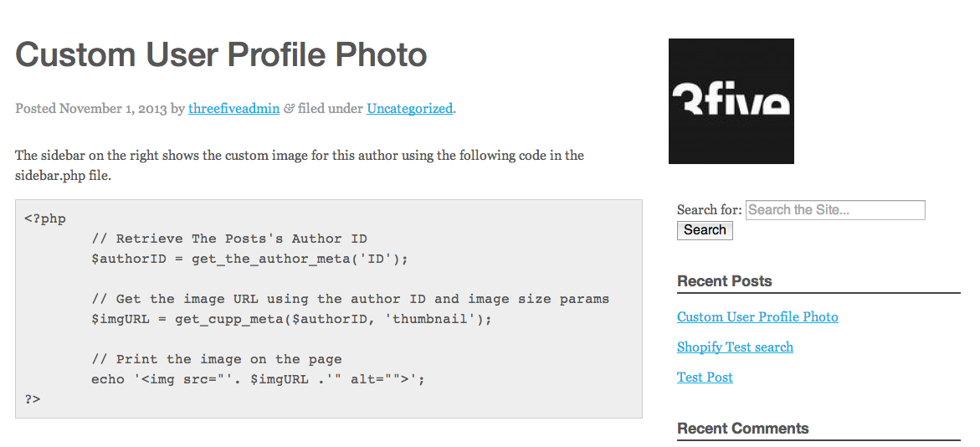Click the large Custom User Profile Photo title
The height and width of the screenshot is (447, 980).
tap(221, 55)
